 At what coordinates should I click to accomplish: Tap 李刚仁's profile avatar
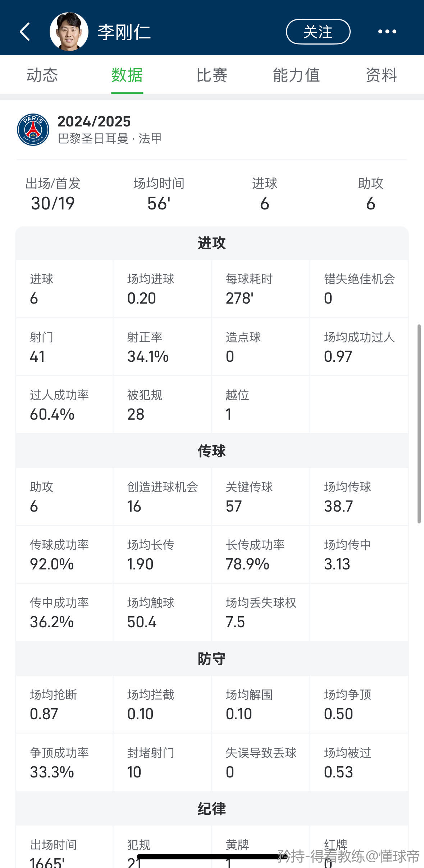click(x=69, y=32)
